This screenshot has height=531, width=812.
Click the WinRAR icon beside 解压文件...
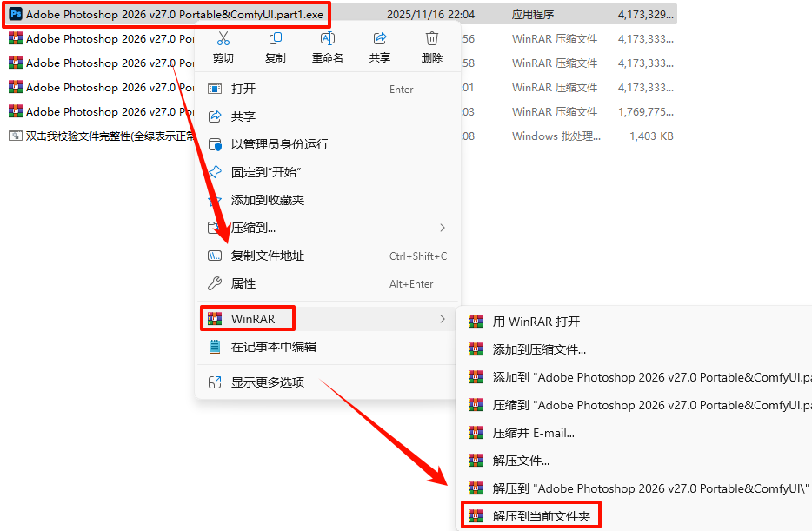(476, 461)
